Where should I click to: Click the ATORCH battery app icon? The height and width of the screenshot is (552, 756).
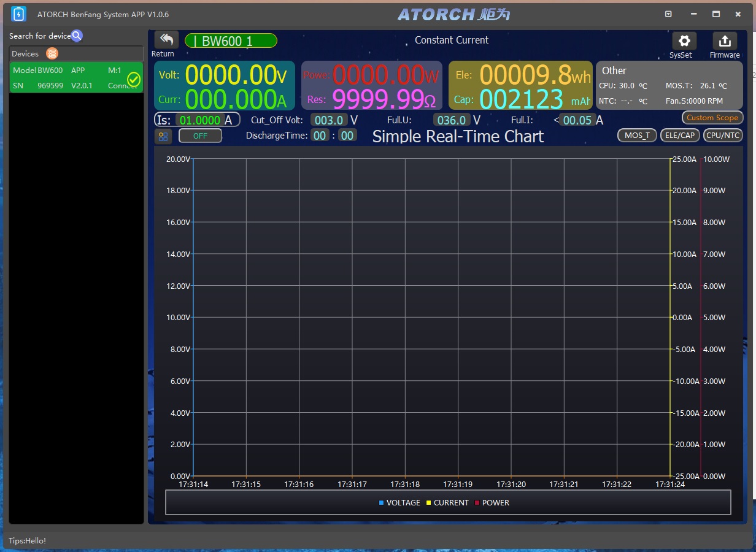pos(19,14)
